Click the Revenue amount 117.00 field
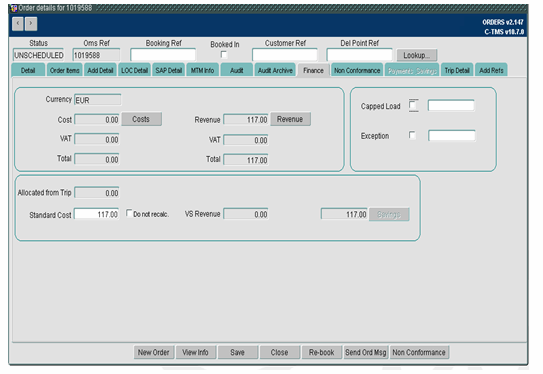 pyautogui.click(x=246, y=119)
